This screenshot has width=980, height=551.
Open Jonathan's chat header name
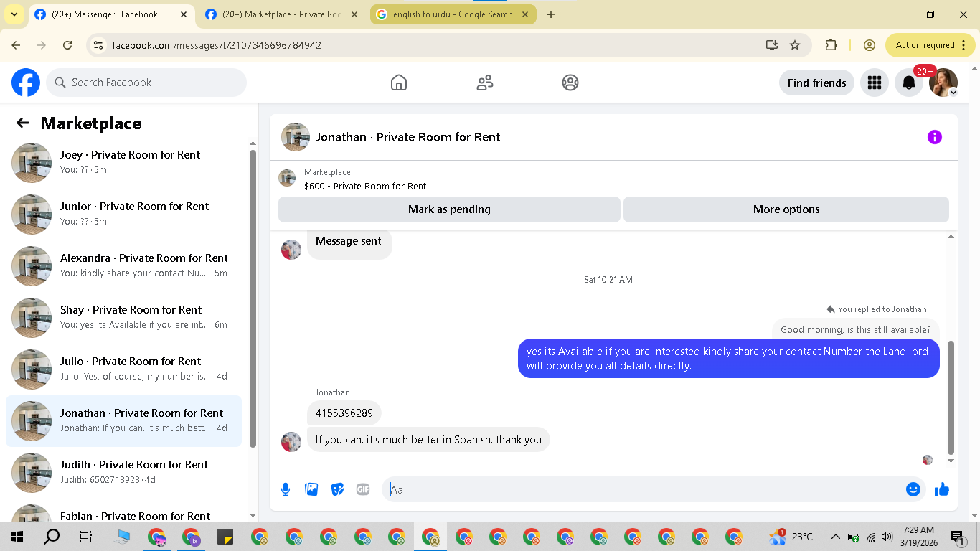408,137
